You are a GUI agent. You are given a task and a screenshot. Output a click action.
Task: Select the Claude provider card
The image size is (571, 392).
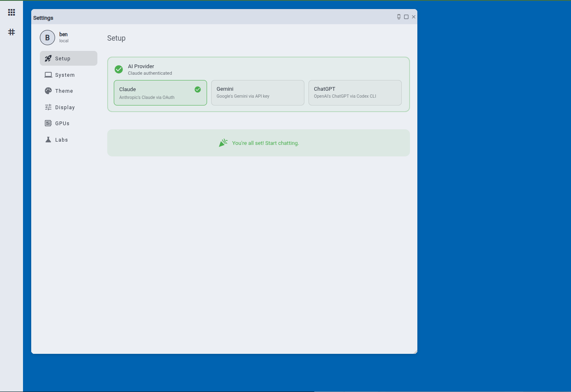pyautogui.click(x=160, y=92)
